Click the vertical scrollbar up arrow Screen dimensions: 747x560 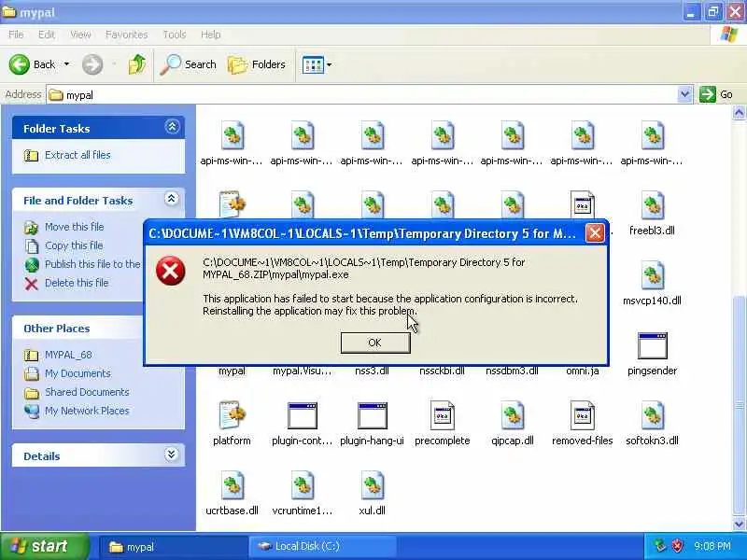click(x=739, y=112)
